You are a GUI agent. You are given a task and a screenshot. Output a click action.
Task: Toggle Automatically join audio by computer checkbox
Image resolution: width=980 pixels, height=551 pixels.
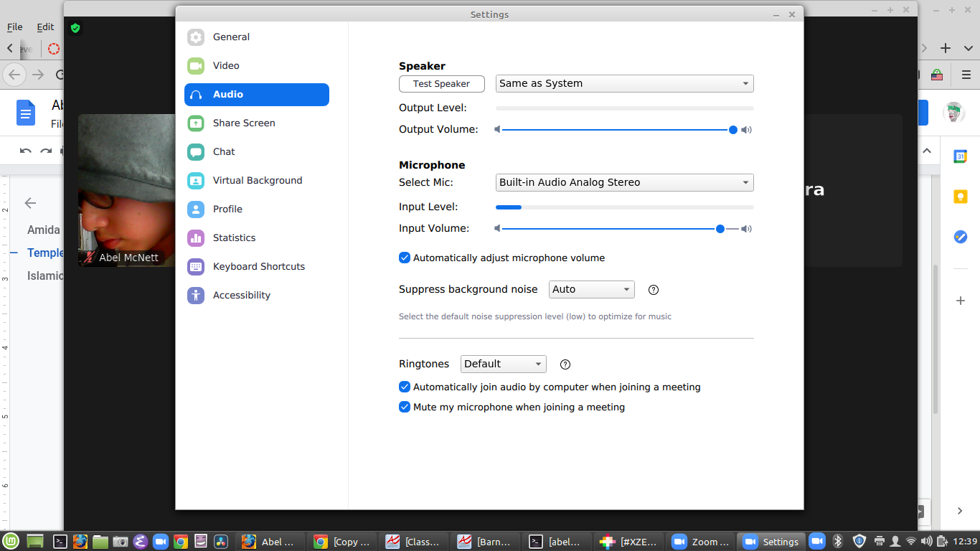(405, 387)
